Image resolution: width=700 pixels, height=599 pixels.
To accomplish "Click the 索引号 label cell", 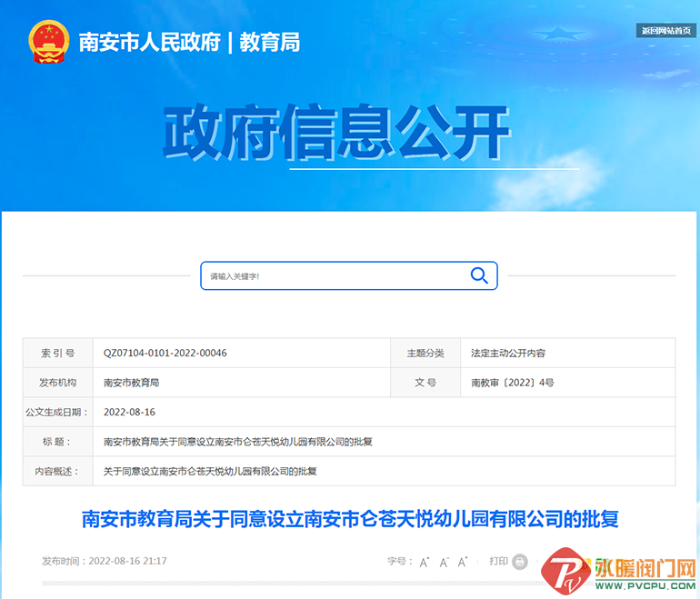I will pos(58,353).
